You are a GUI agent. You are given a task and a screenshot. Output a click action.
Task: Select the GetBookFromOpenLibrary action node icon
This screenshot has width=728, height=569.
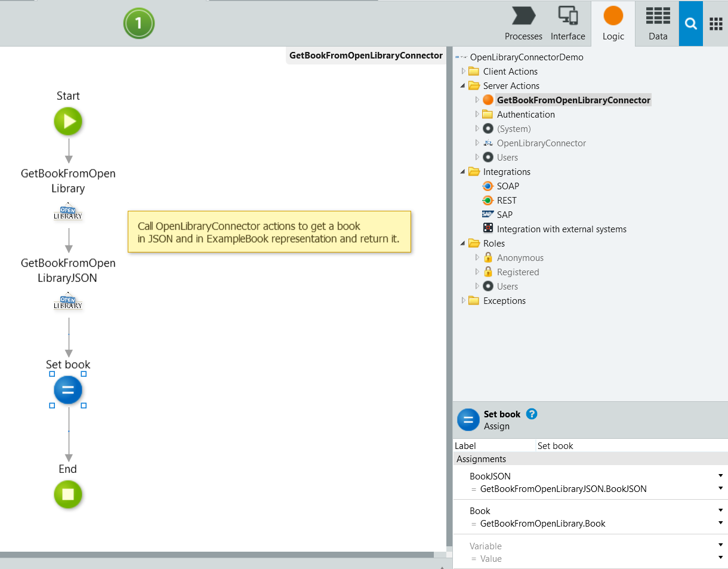click(x=68, y=212)
